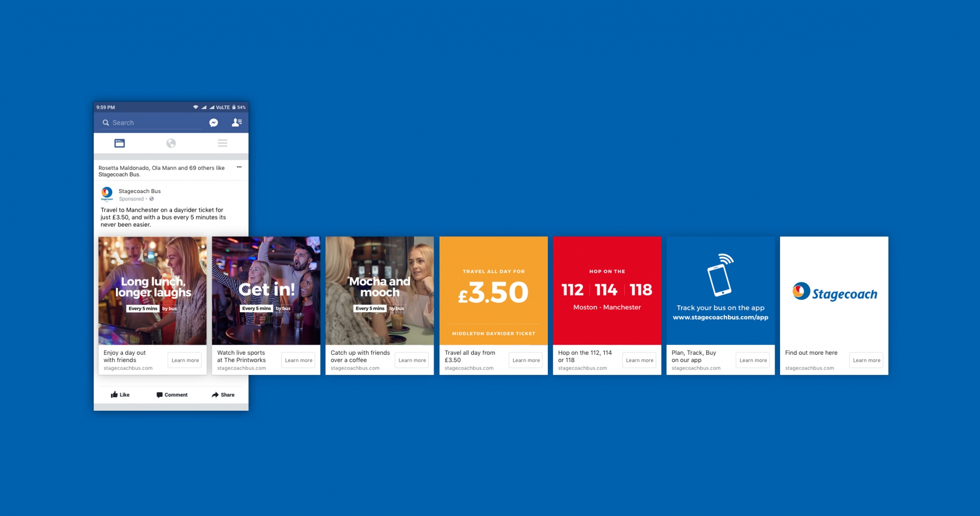This screenshot has height=516, width=980.
Task: Click 'Find out more here' headline
Action: (811, 353)
